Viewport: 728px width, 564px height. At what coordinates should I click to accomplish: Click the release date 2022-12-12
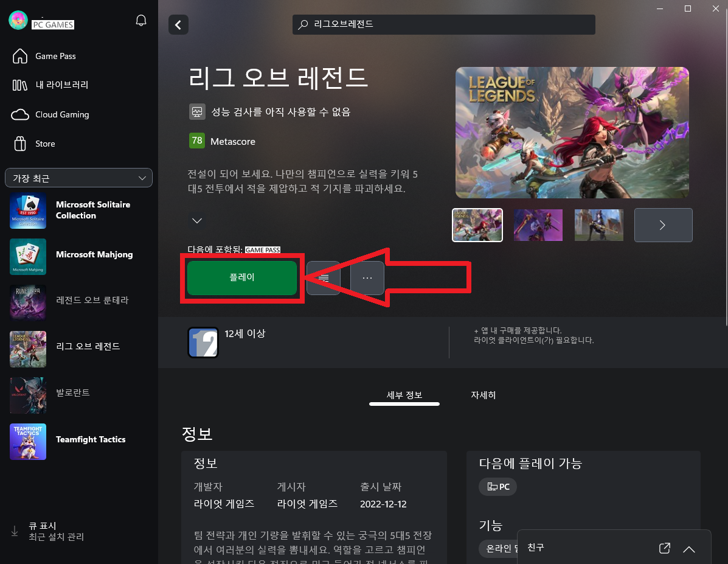pos(384,504)
